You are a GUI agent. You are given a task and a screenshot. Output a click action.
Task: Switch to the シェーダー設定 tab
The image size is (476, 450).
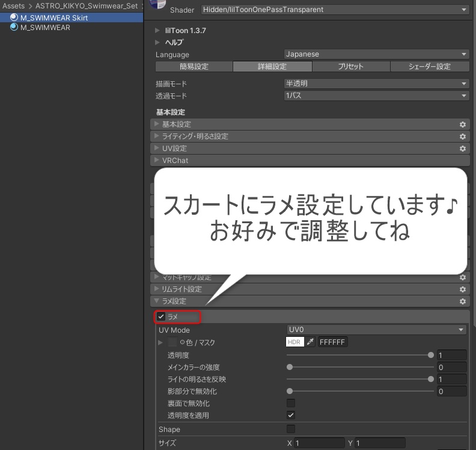tap(430, 67)
